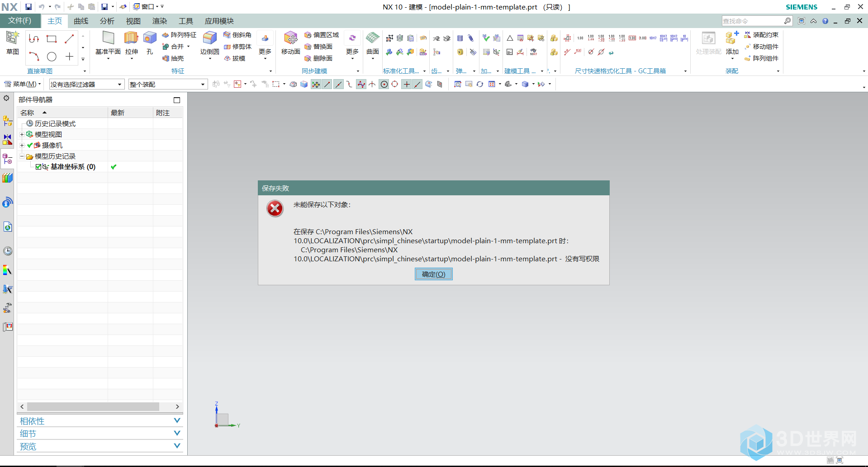868x467 pixels.
Task: Click the 添加 add component tool
Action: point(732,45)
